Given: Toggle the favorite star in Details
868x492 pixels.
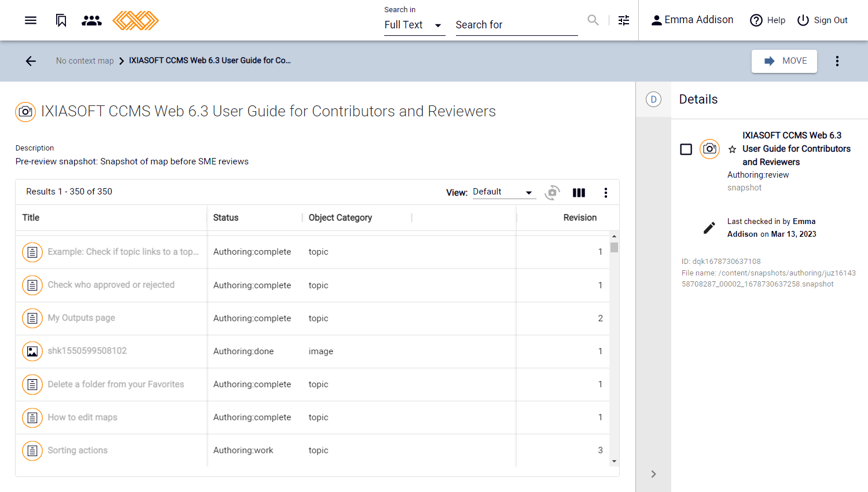Looking at the screenshot, I should [x=732, y=149].
